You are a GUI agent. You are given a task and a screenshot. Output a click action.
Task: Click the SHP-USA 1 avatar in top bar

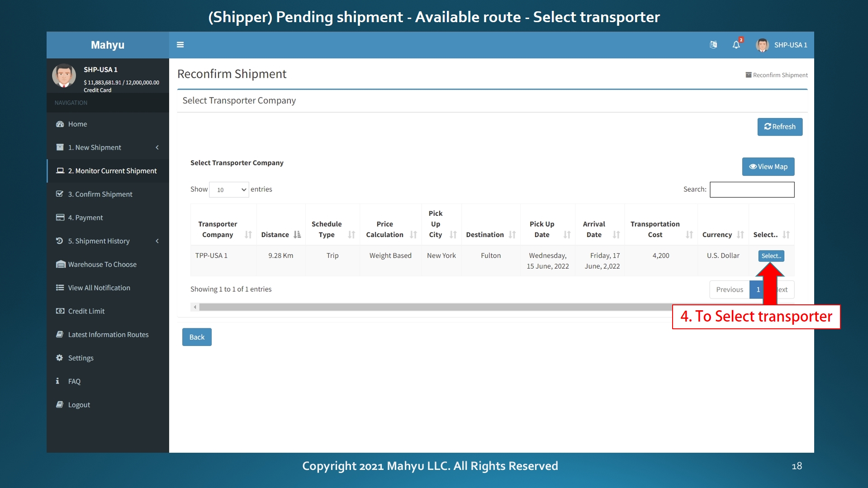[762, 45]
